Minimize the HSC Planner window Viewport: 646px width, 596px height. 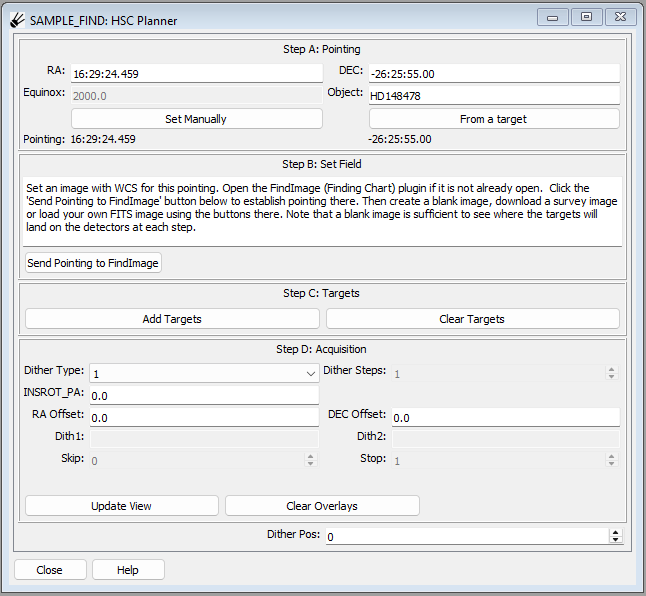click(x=552, y=17)
